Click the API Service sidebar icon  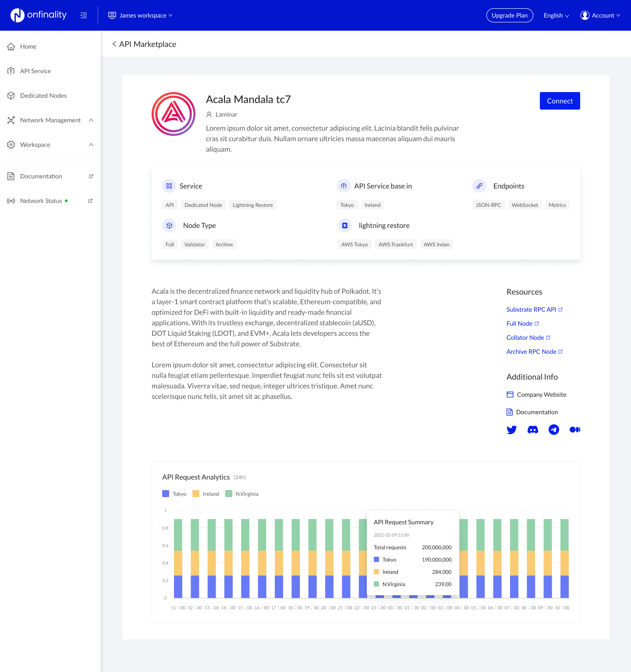[11, 71]
